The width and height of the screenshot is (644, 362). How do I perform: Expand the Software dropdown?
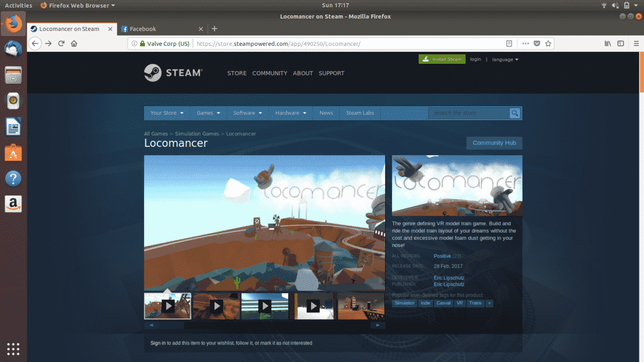coord(247,113)
